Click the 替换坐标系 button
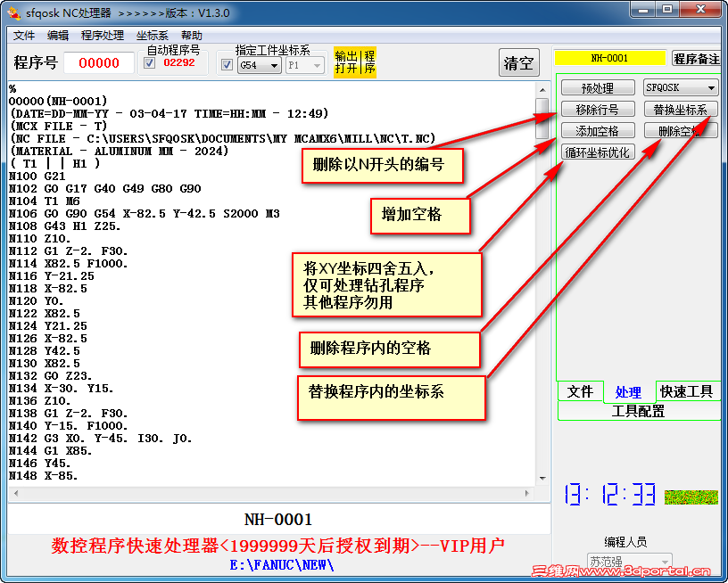Image resolution: width=728 pixels, height=583 pixels. click(x=681, y=110)
